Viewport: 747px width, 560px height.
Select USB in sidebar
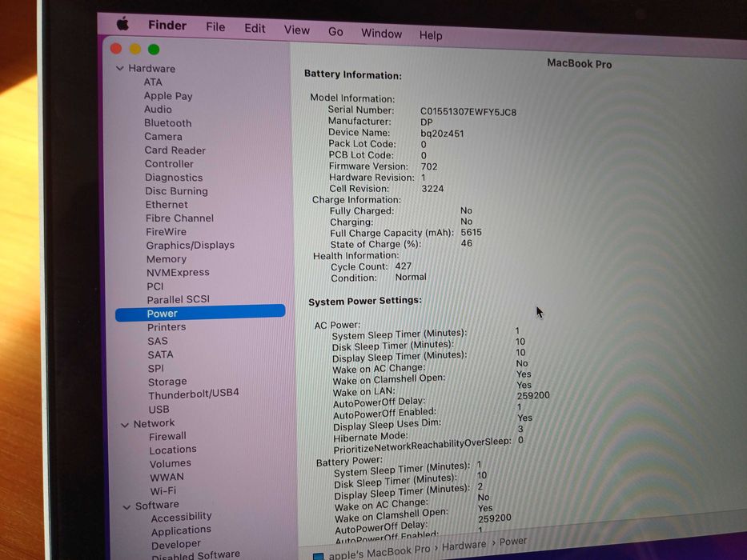click(x=159, y=409)
